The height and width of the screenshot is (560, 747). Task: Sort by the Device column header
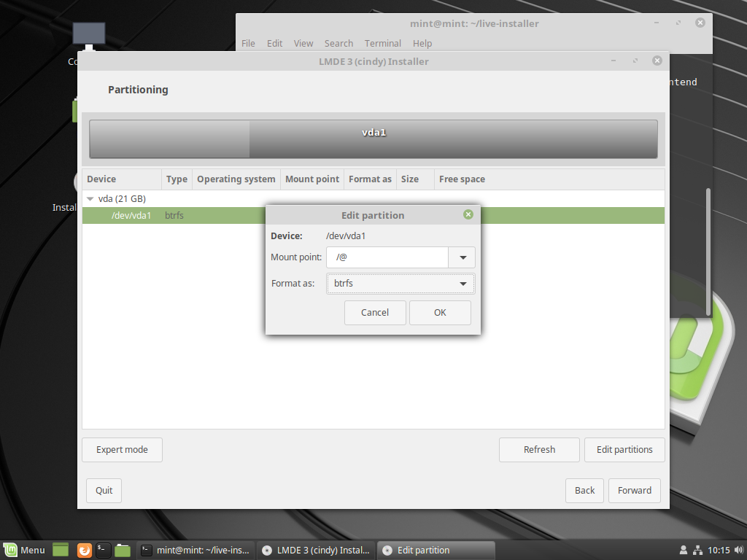click(122, 179)
